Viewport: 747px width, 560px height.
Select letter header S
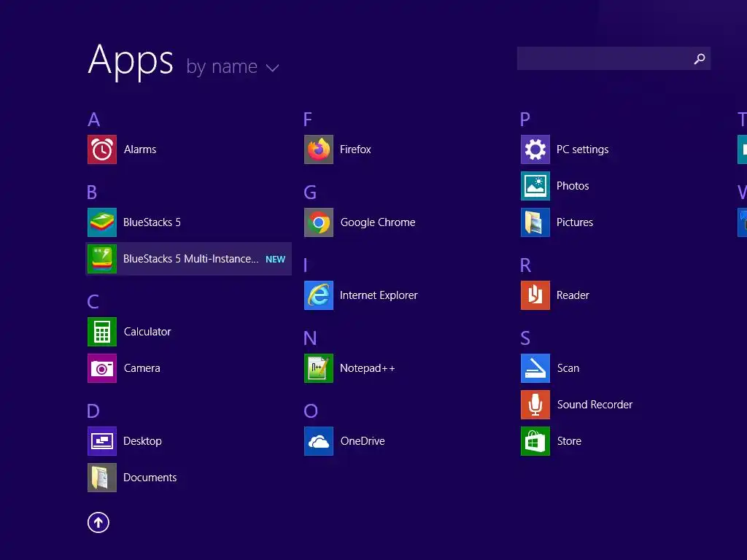click(525, 338)
